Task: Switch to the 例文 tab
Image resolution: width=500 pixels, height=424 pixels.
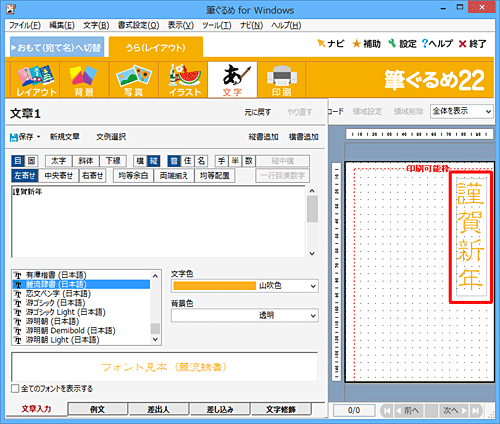Action: tap(98, 409)
